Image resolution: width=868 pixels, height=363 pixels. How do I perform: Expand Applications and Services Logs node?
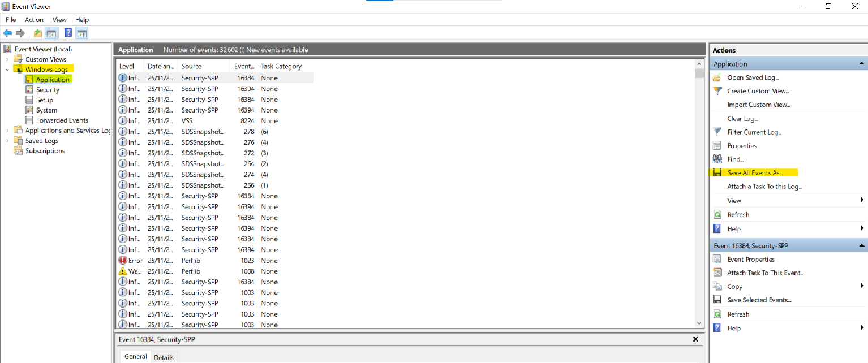[x=7, y=131]
